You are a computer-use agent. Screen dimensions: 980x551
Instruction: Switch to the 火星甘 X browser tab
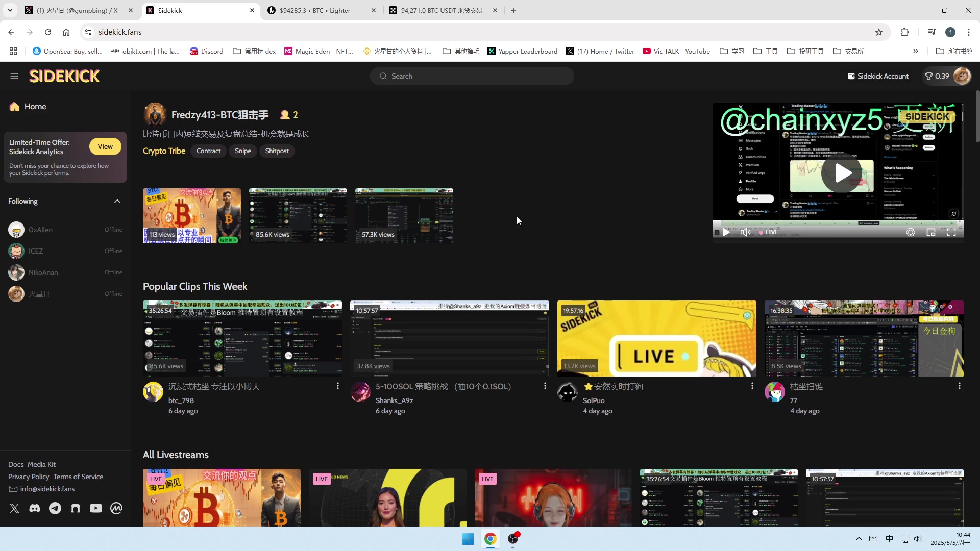pyautogui.click(x=77, y=10)
